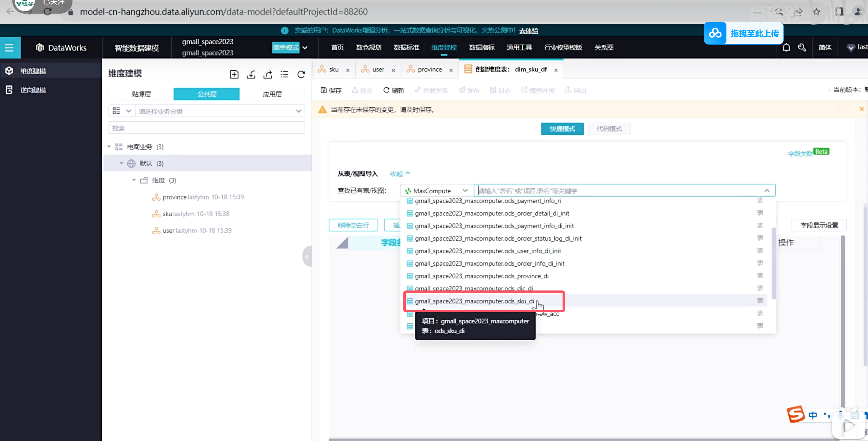
Task: Click the table dropdown list scrollbar
Action: click(773, 263)
